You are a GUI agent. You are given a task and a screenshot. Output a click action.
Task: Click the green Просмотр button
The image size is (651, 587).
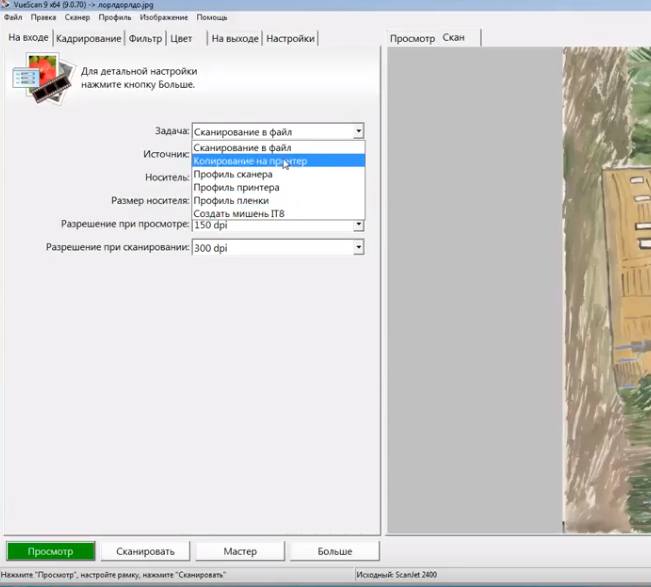pyautogui.click(x=50, y=551)
